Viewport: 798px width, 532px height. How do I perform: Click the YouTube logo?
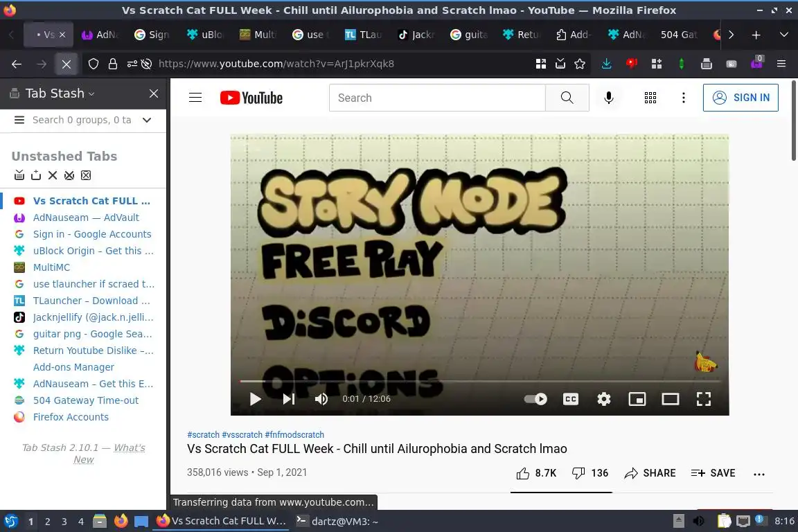251,98
